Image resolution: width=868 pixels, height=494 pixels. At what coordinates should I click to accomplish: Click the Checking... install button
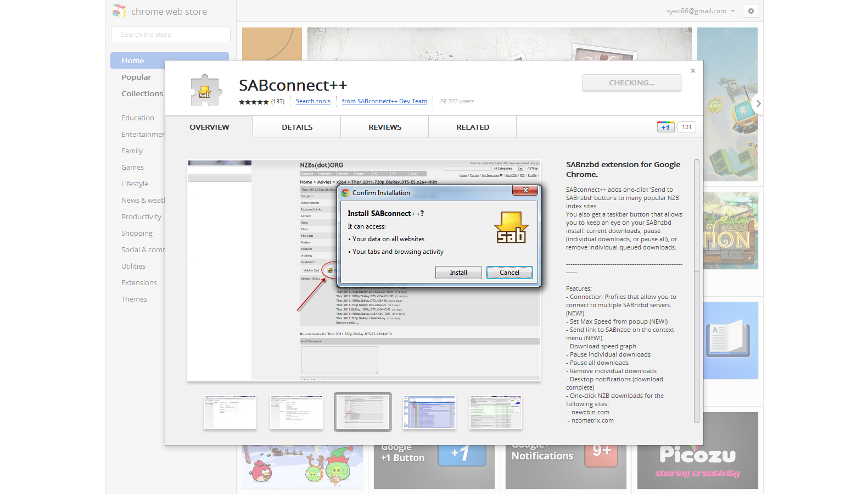632,82
